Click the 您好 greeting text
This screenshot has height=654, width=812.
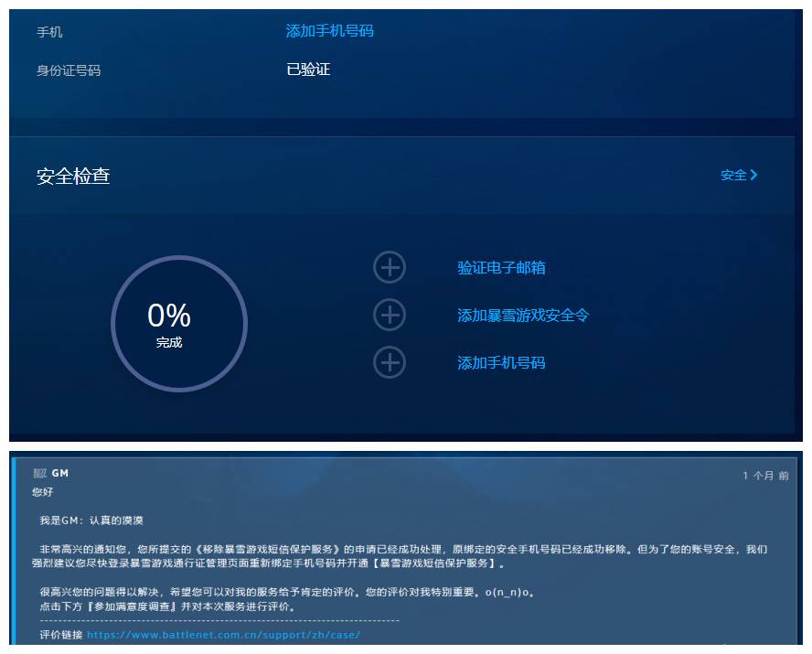[x=42, y=492]
